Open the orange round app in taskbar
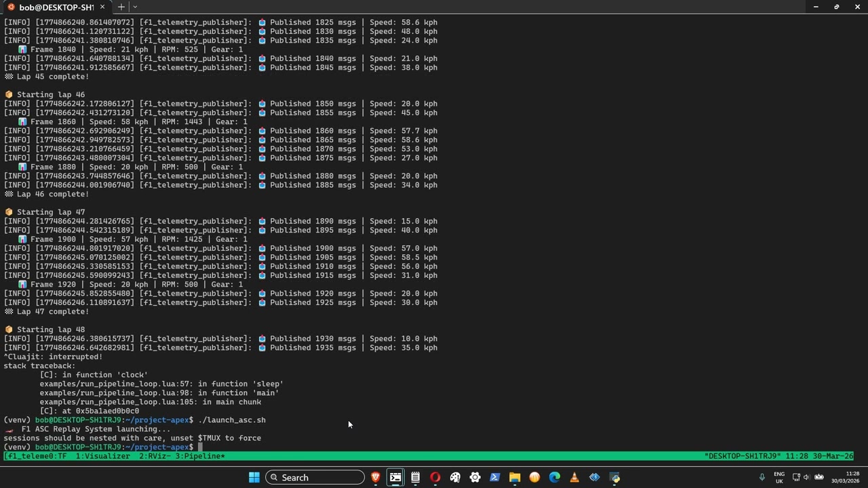This screenshot has width=868, height=488. [x=534, y=477]
